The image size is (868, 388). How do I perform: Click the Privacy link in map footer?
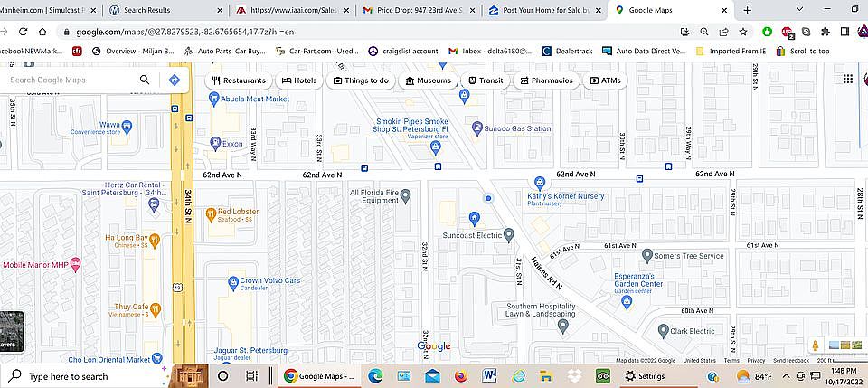point(756,360)
